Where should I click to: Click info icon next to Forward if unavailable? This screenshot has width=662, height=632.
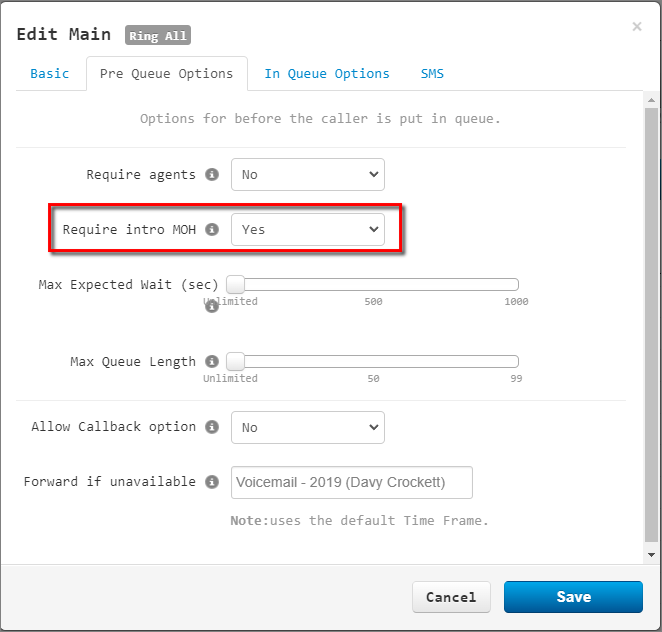coord(212,482)
